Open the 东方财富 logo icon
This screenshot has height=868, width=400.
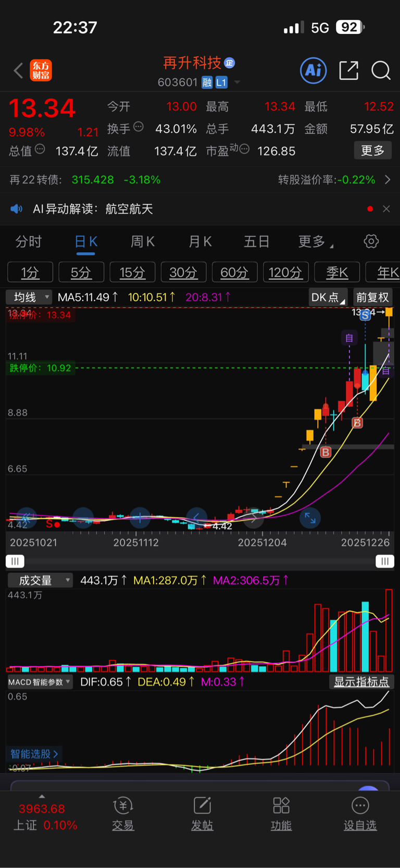tap(41, 70)
